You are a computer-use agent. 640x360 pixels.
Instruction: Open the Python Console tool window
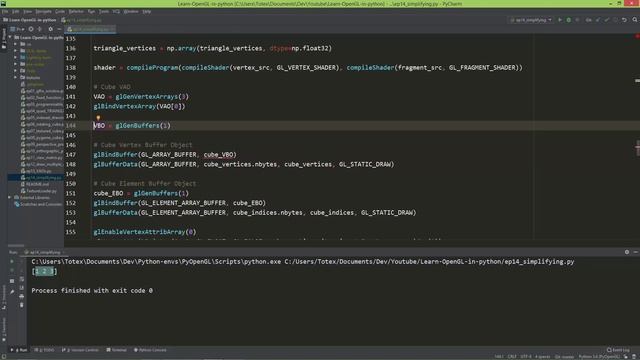click(x=150, y=350)
